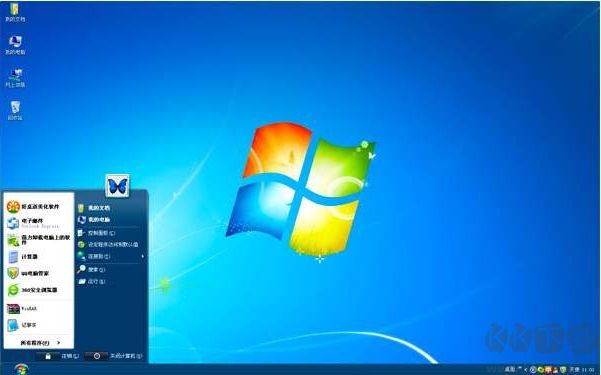Viewport: 601px width, 375px height.
Task: Expand the Connect To submenu arrow
Action: [x=143, y=256]
